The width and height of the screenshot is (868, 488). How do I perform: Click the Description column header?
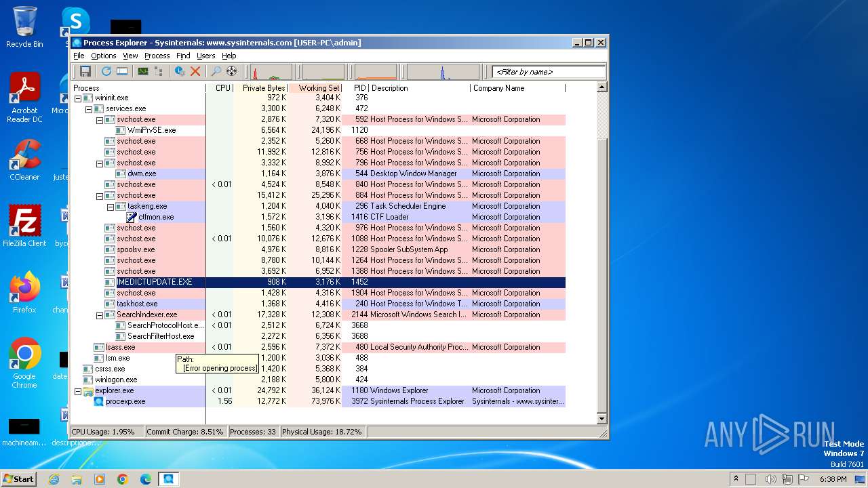tap(419, 88)
